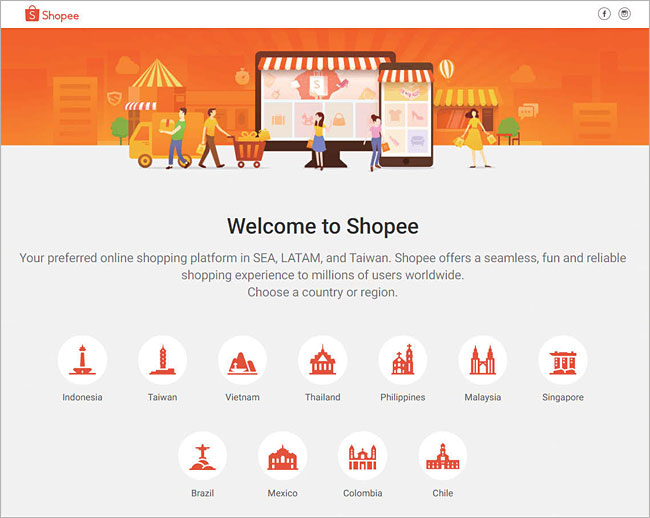Open the Facebook social icon
Image resolution: width=650 pixels, height=518 pixels.
pyautogui.click(x=604, y=14)
